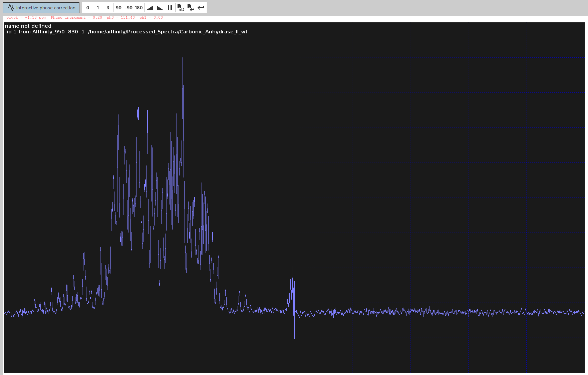Click the falling wedge sensitivity icon

(160, 8)
